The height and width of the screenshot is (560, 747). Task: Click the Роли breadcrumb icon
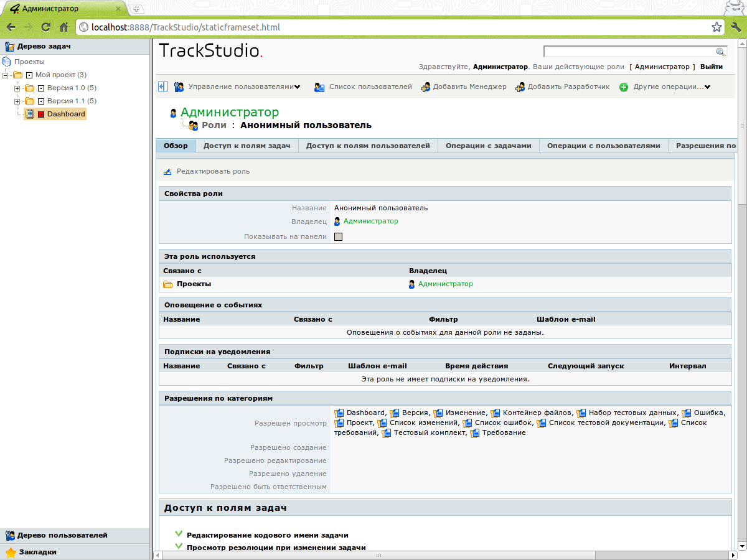pos(193,126)
